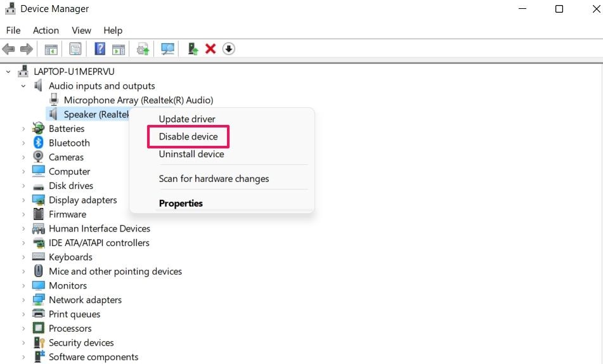Choose Scan for hardware changes in context menu
Viewport: 603px width, 364px height.
pyautogui.click(x=214, y=179)
